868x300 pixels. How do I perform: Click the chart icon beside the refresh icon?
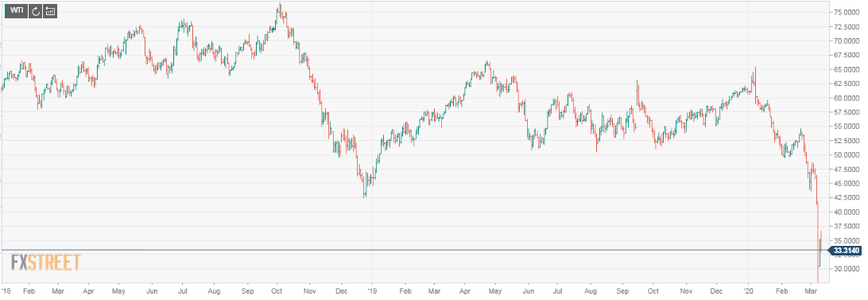tap(50, 11)
